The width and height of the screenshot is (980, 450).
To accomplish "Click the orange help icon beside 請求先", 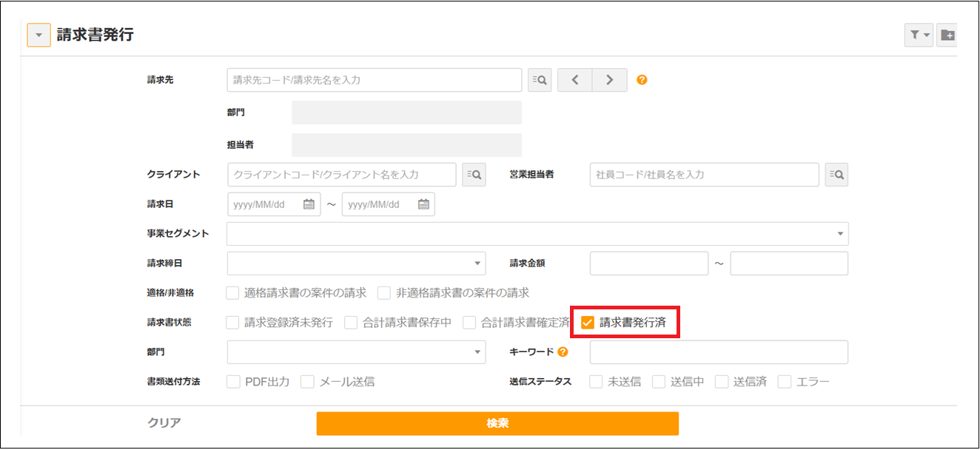I will (x=642, y=80).
